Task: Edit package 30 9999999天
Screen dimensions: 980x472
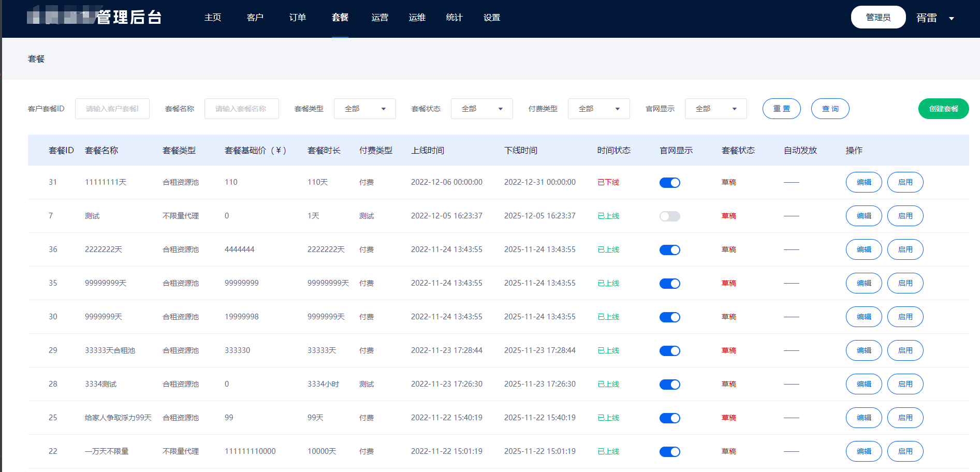Action: (x=864, y=317)
